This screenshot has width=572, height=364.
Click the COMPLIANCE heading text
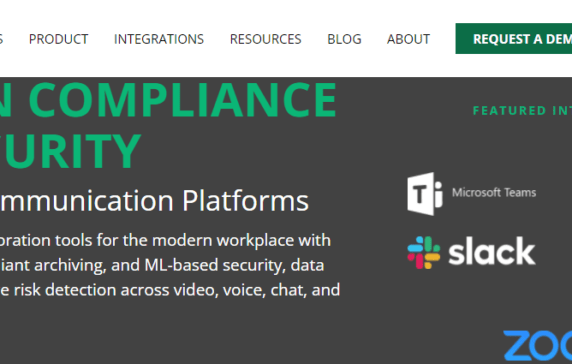[182, 100]
